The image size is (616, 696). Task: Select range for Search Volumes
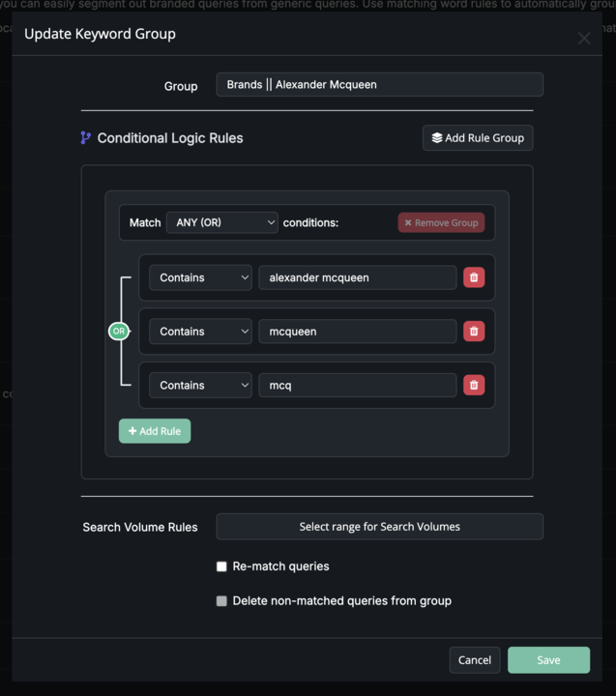coord(379,527)
